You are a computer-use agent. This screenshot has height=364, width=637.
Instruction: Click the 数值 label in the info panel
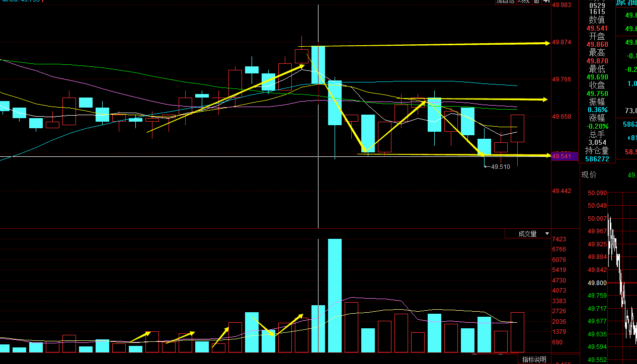[597, 20]
